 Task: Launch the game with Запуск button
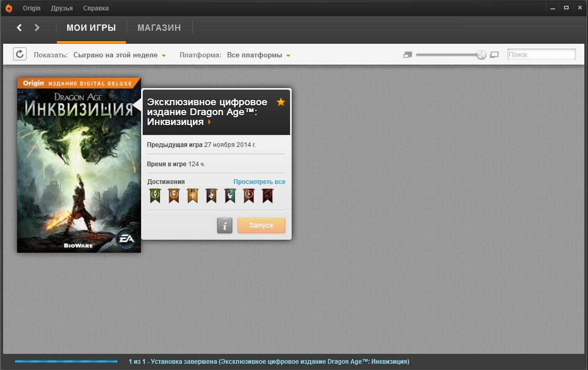[261, 226]
